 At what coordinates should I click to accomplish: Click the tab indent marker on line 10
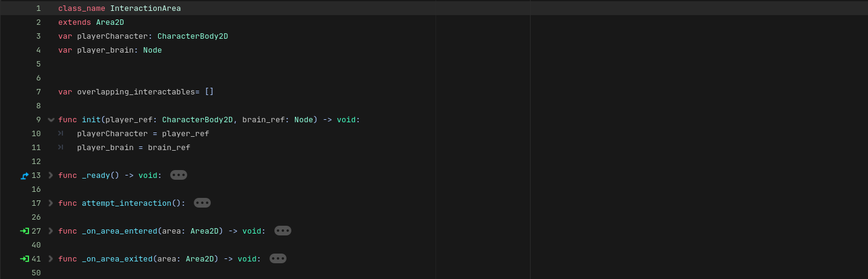tap(61, 134)
